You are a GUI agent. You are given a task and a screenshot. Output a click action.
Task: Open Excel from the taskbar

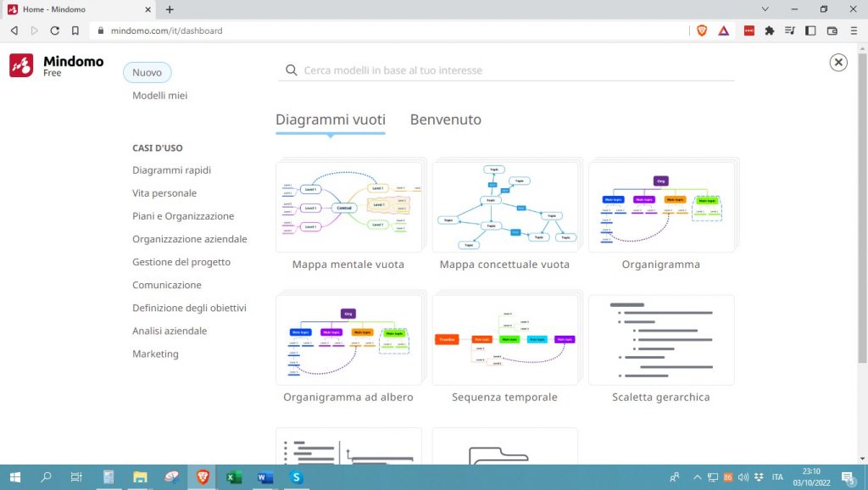coord(233,477)
